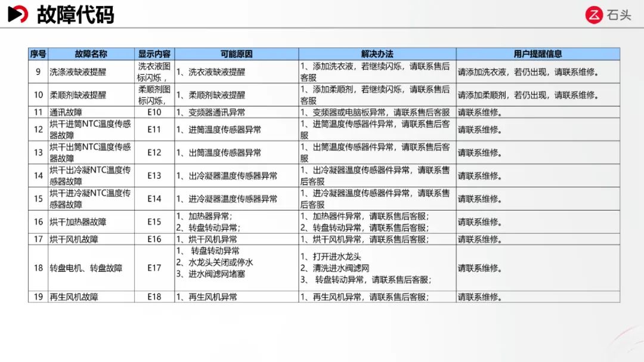Click the 可能原因 column header
Image resolution: width=644 pixels, height=362 pixels.
pyautogui.click(x=237, y=54)
